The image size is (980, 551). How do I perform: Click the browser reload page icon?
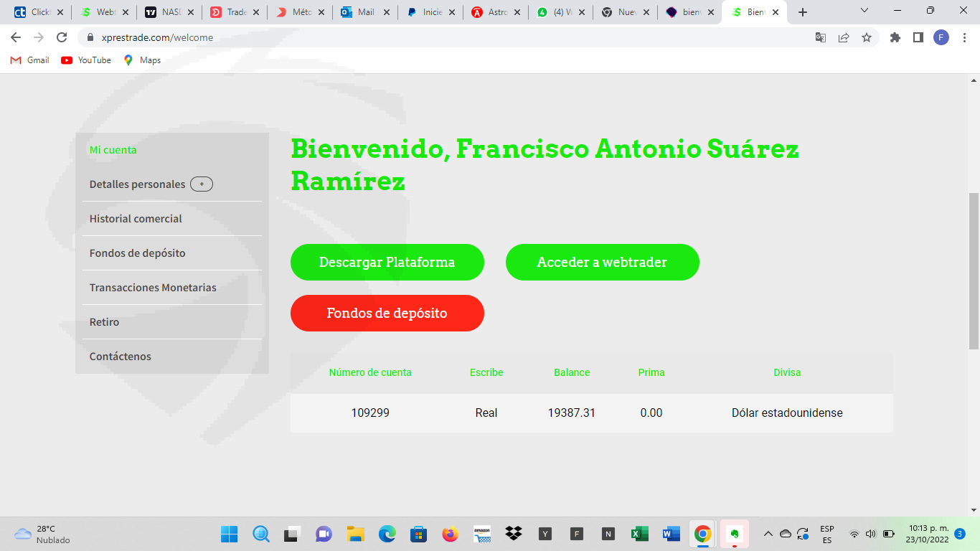62,37
